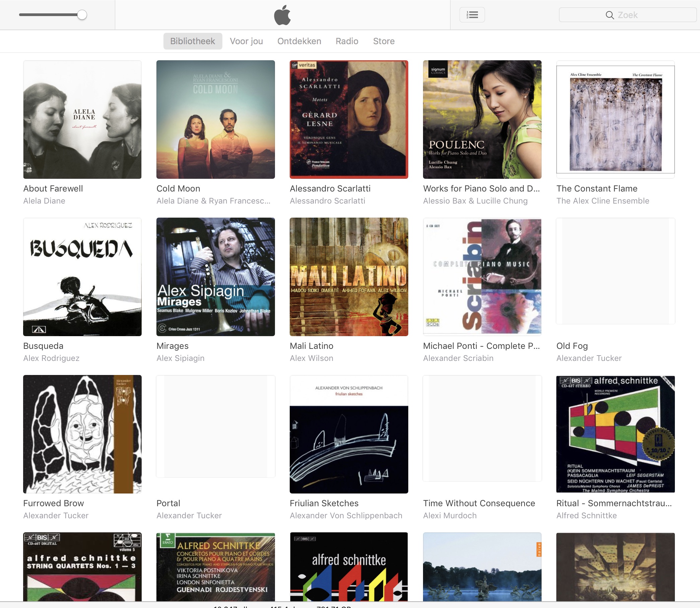
Task: Select the Cold Moon album artwork
Action: 216,120
